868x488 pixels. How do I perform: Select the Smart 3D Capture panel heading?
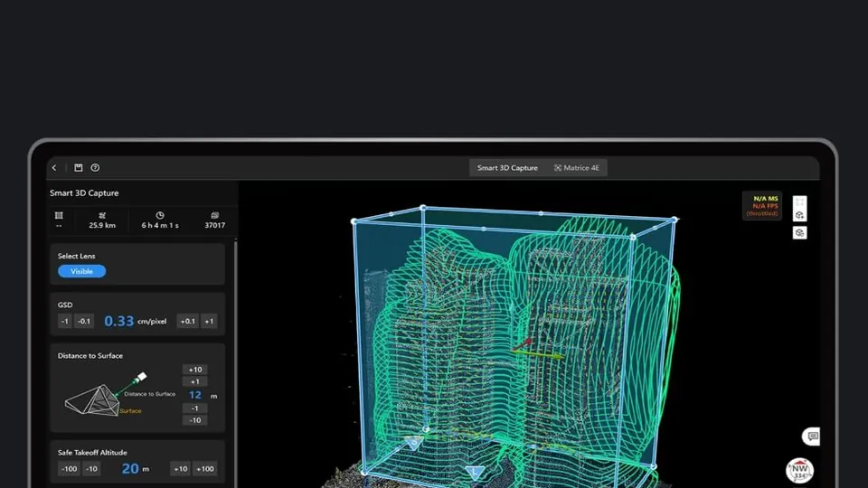pyautogui.click(x=84, y=193)
